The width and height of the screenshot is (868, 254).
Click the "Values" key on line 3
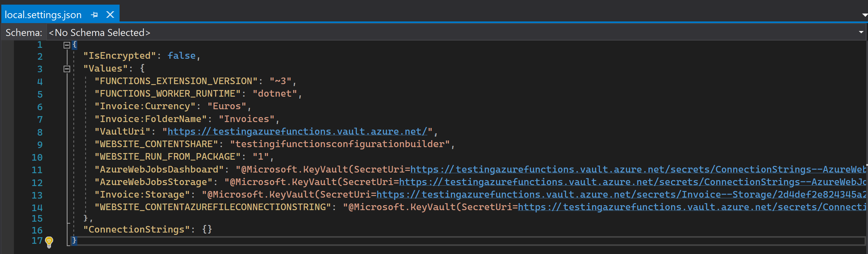tap(105, 69)
